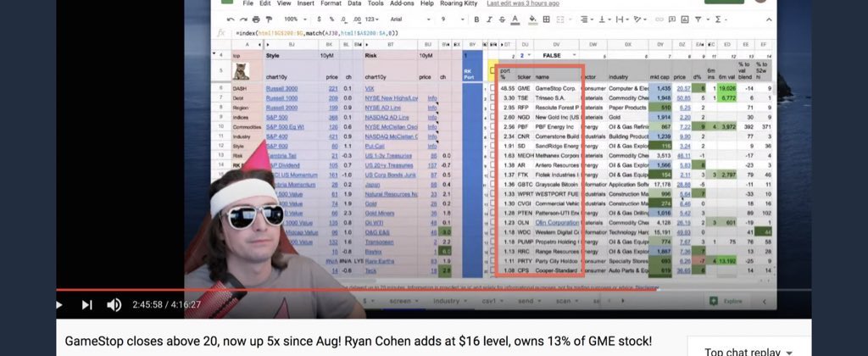The width and height of the screenshot is (868, 356).
Task: Switch to the industry sheet tab
Action: coord(446,301)
